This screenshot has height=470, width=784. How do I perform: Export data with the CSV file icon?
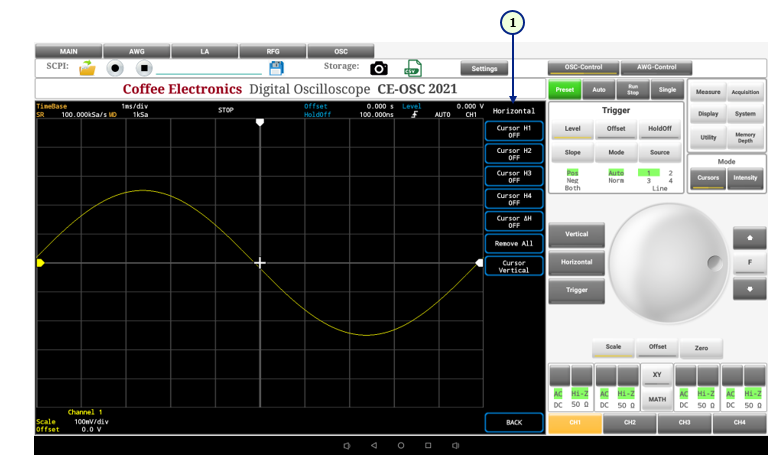(x=412, y=68)
